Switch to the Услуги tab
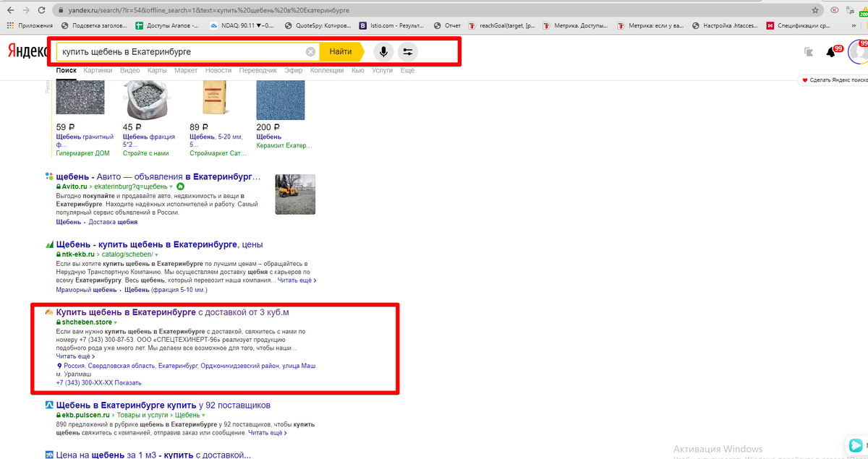The image size is (868, 459). (383, 71)
